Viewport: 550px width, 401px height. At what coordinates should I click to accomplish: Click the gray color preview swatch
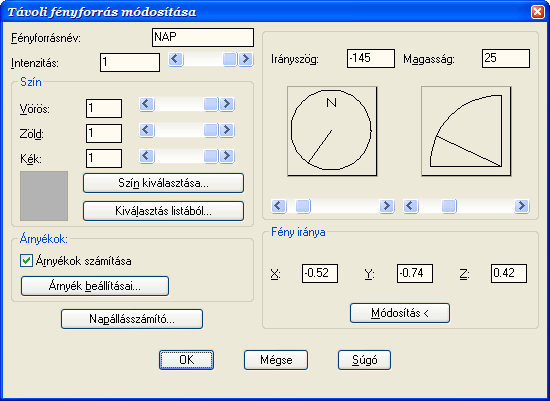coord(44,196)
